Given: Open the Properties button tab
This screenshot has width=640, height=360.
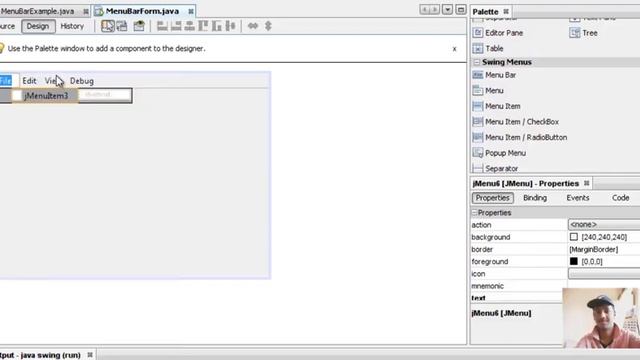Looking at the screenshot, I should 493,198.
